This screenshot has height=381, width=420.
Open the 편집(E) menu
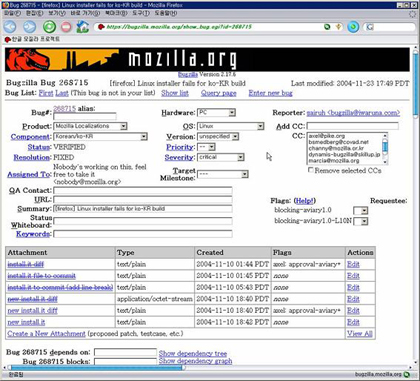[34, 13]
